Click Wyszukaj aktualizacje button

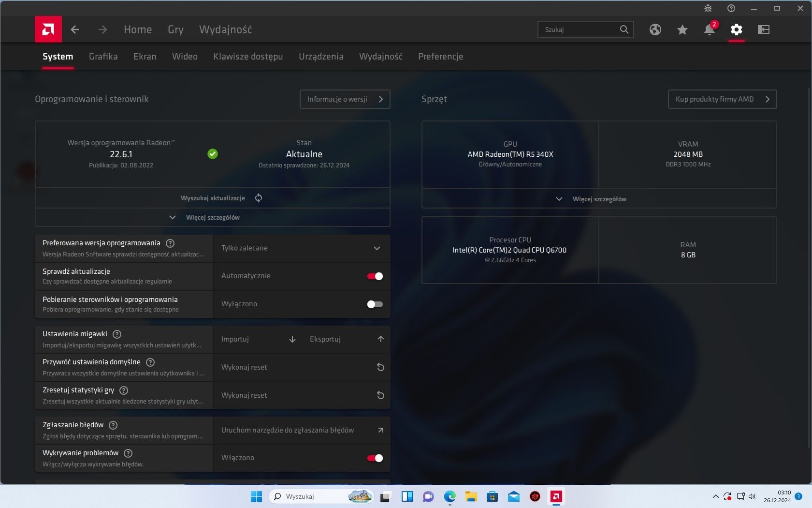(x=213, y=198)
